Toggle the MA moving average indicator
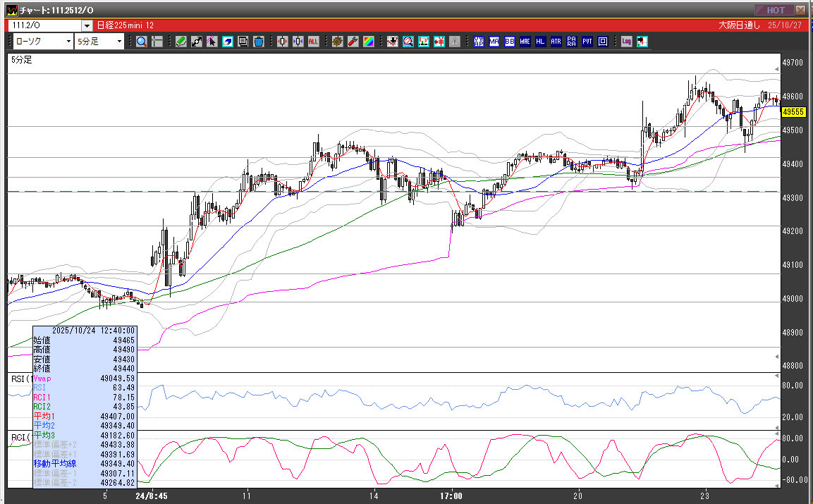The width and height of the screenshot is (813, 504). point(494,42)
